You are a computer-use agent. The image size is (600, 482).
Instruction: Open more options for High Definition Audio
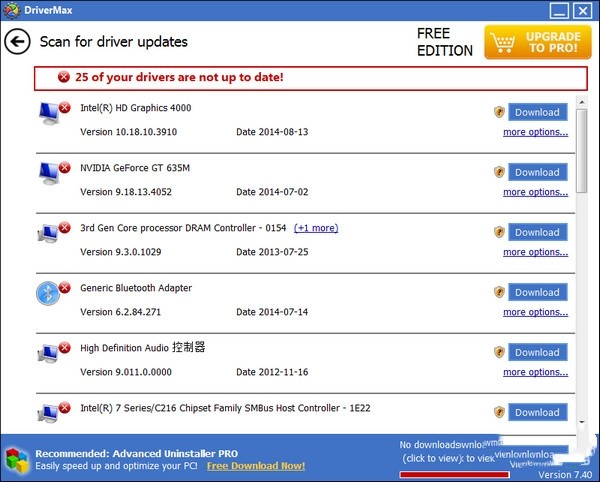(x=535, y=372)
